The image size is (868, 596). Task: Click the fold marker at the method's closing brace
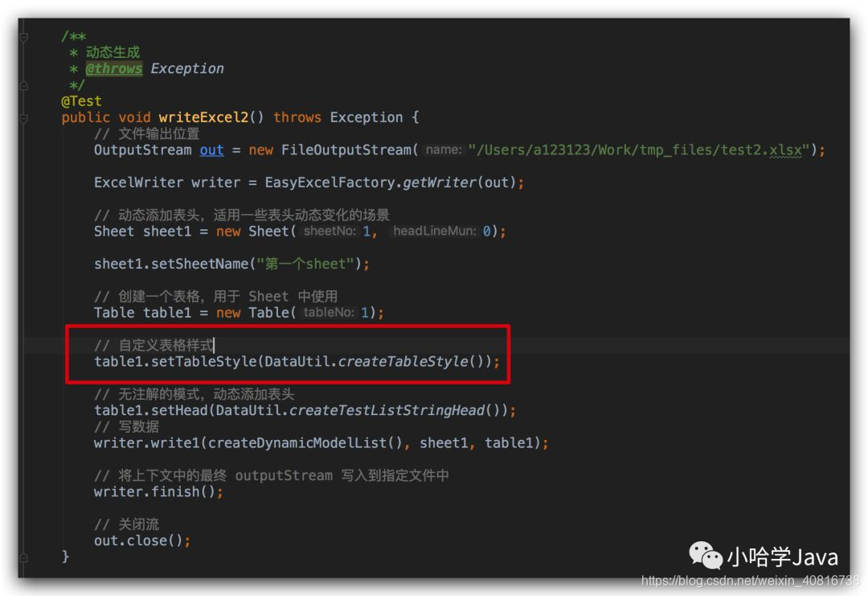24,557
